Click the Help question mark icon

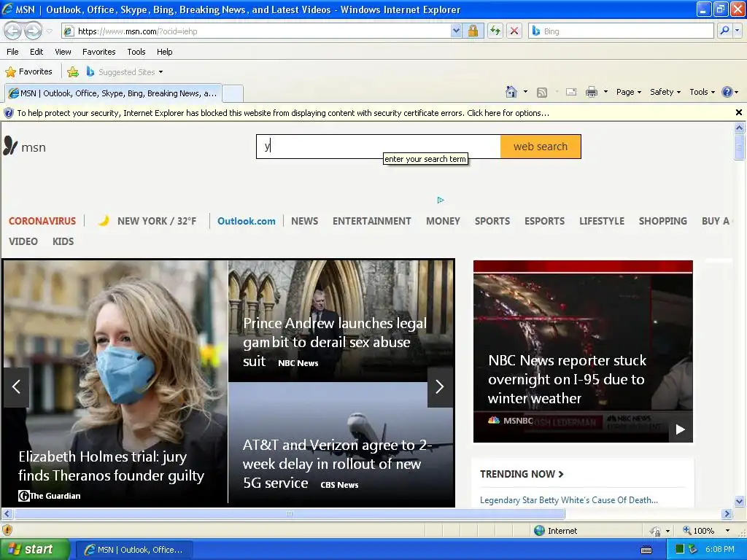point(727,92)
